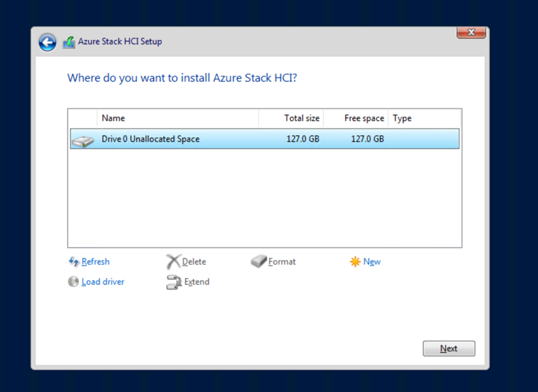538x392 pixels.
Task: Click the 'Where do you want to install' heading
Action: (x=182, y=78)
